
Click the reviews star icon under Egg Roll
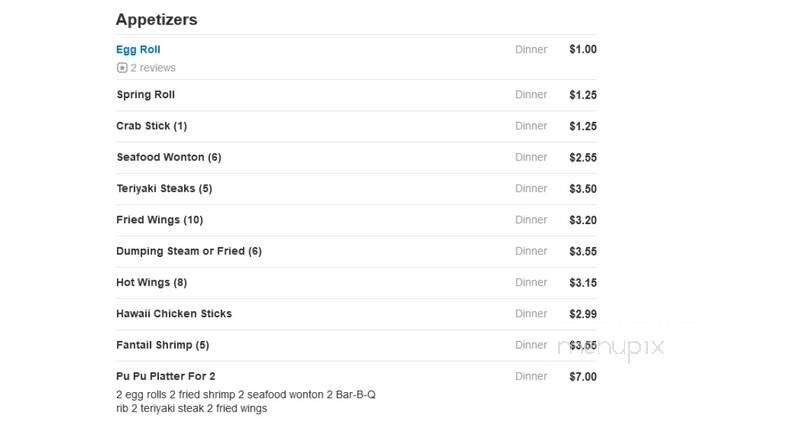(x=122, y=68)
